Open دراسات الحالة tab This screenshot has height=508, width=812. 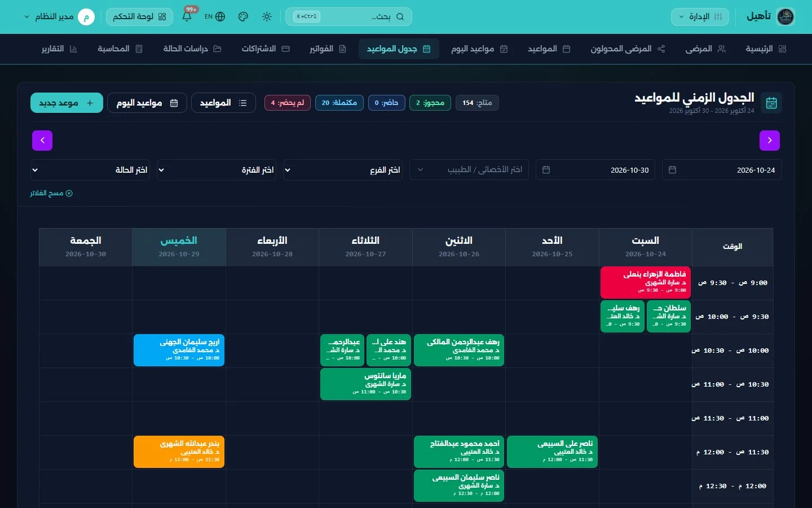pos(192,49)
